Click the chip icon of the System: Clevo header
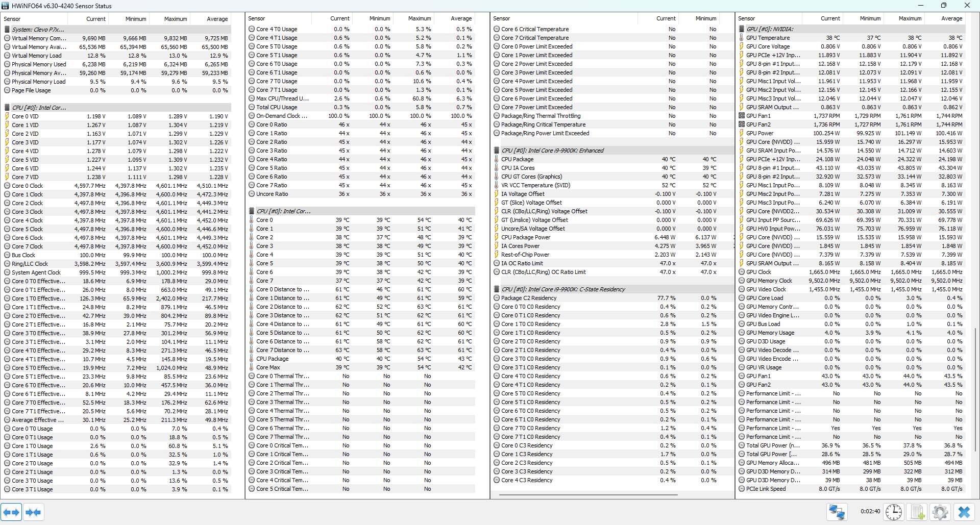 [x=7, y=30]
